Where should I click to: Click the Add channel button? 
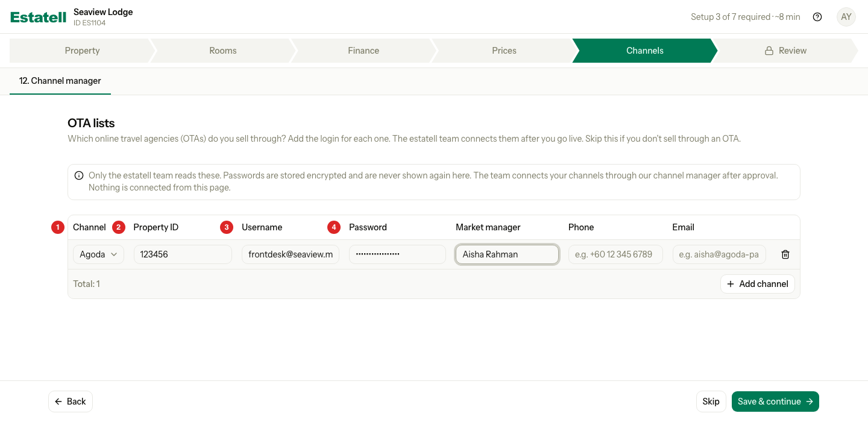click(x=758, y=284)
